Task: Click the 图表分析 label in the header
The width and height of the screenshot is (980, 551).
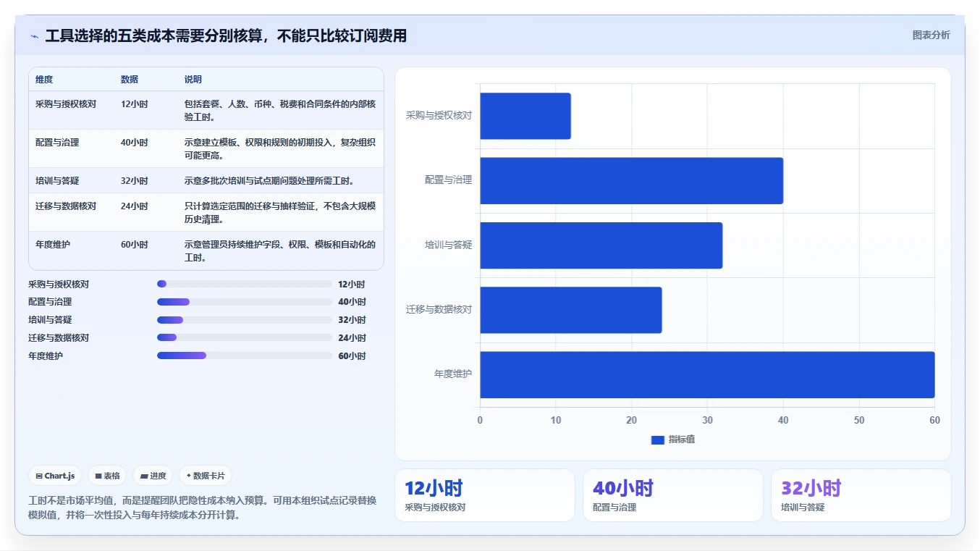Action: (x=931, y=35)
